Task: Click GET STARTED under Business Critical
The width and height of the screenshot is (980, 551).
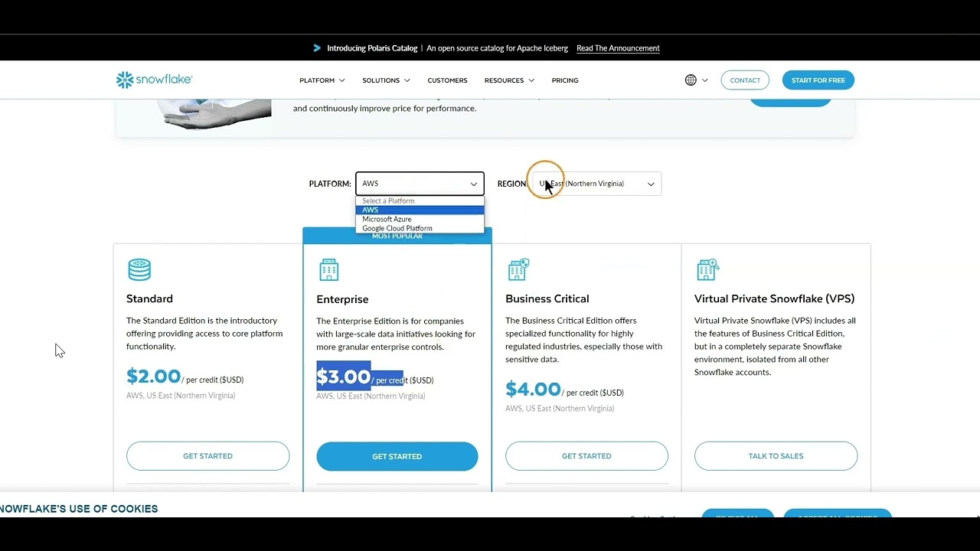Action: (x=586, y=456)
